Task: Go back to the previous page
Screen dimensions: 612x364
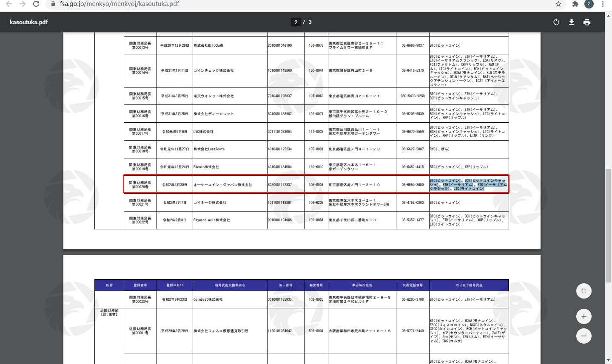Action: point(9,4)
